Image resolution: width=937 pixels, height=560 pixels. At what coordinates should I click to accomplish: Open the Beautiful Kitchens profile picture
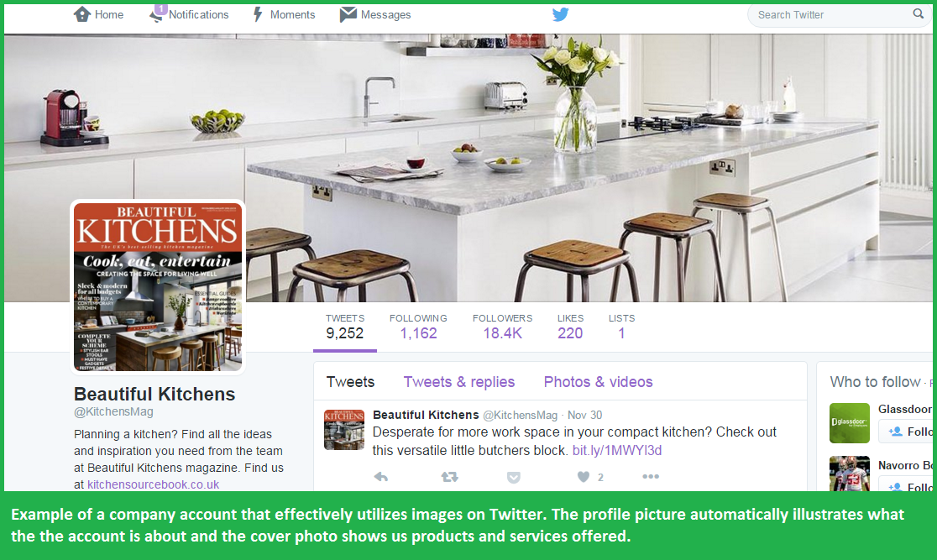coord(158,287)
